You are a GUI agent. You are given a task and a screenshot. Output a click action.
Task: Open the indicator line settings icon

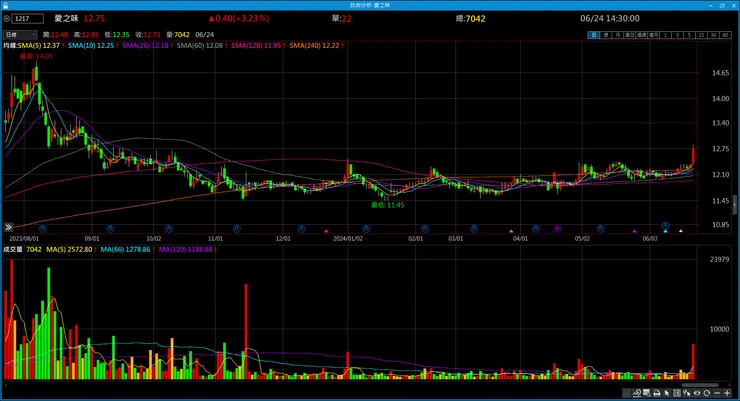[637, 393]
